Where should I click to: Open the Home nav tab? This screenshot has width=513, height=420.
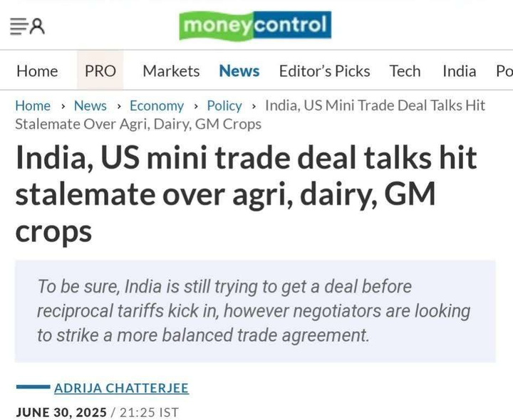[x=37, y=71]
